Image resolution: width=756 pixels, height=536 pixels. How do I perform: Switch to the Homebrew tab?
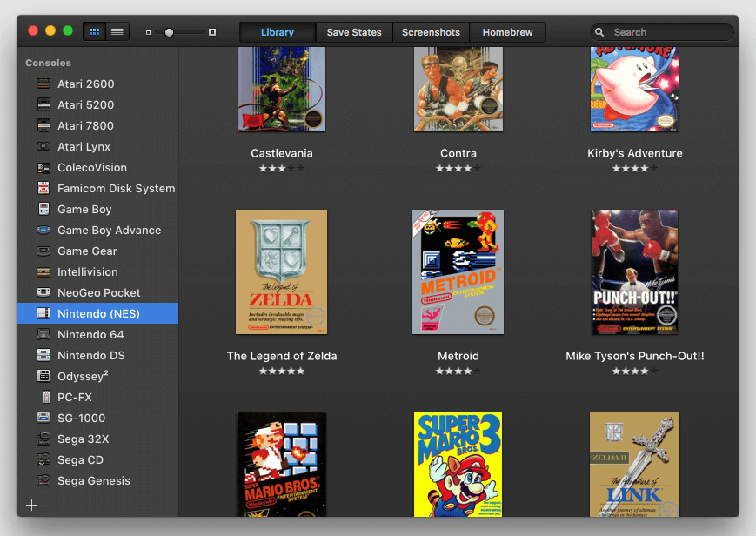[507, 32]
